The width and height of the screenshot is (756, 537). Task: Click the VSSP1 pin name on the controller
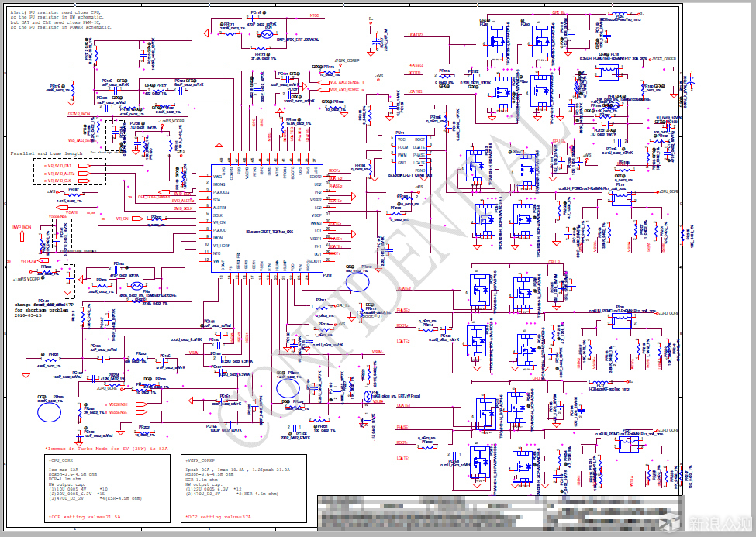click(x=316, y=239)
